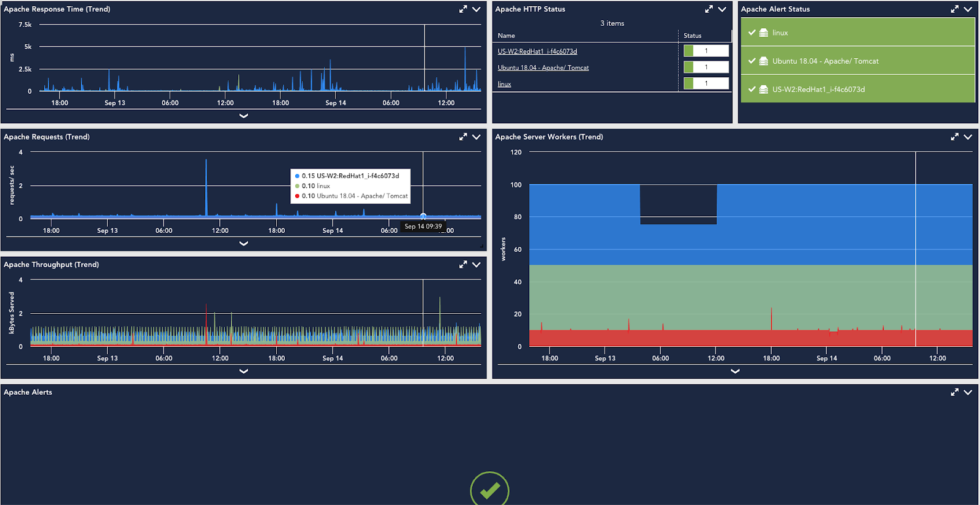
Task: Click status value for linux row
Action: [706, 83]
